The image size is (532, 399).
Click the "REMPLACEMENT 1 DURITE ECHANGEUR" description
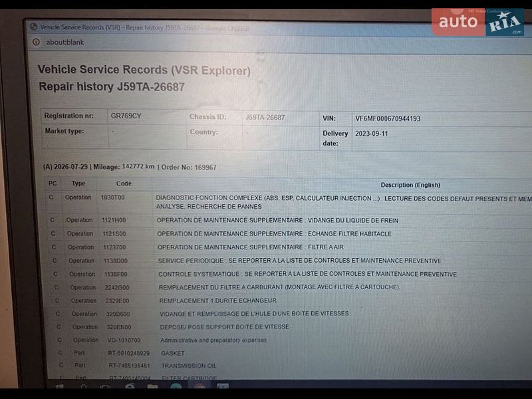(x=218, y=301)
